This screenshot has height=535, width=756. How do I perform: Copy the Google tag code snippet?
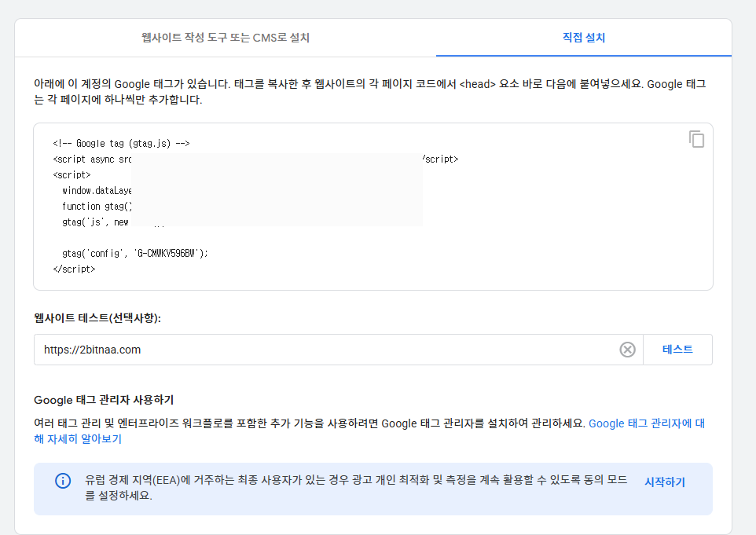(696, 139)
